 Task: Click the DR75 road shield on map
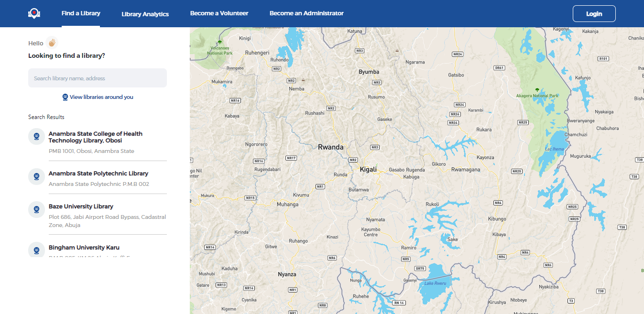[420, 269]
